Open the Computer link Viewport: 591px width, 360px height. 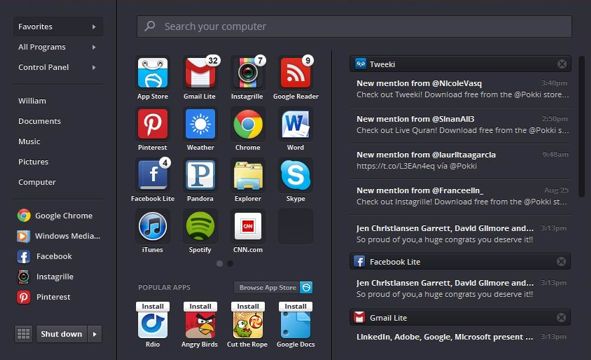pos(37,182)
